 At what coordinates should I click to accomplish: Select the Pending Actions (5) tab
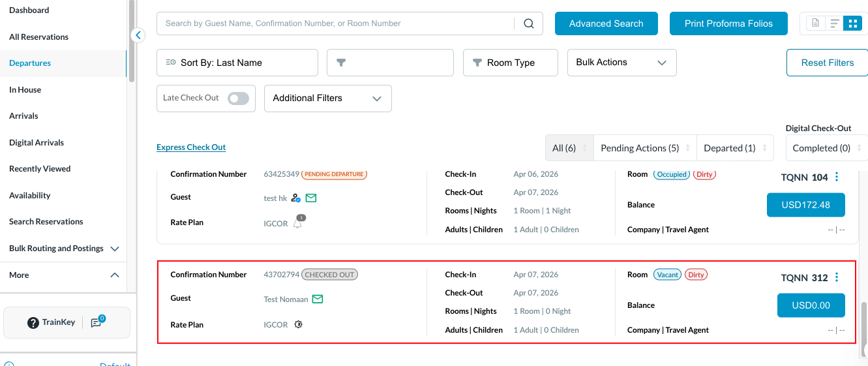(639, 148)
